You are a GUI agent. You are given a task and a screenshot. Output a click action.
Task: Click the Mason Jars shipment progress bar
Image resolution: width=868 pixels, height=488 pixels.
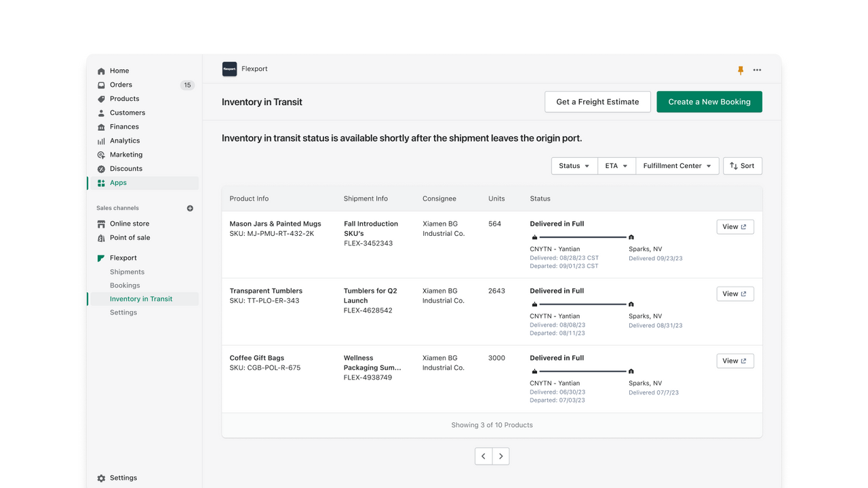582,237
